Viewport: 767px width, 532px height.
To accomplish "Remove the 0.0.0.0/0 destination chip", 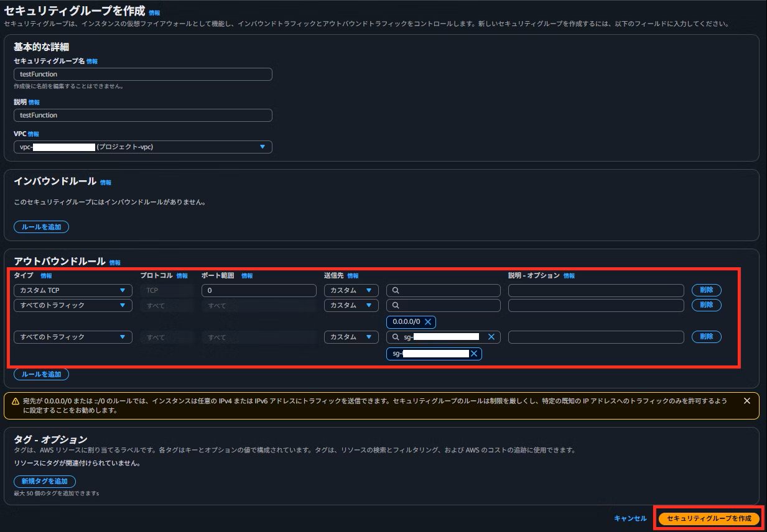I will click(428, 322).
